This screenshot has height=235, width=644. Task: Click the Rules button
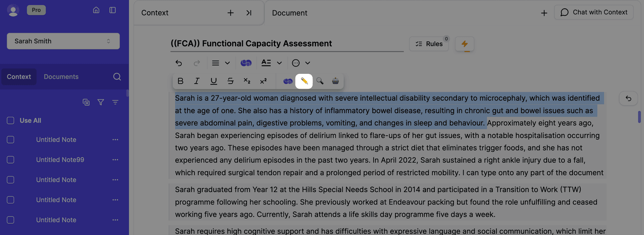pyautogui.click(x=429, y=44)
